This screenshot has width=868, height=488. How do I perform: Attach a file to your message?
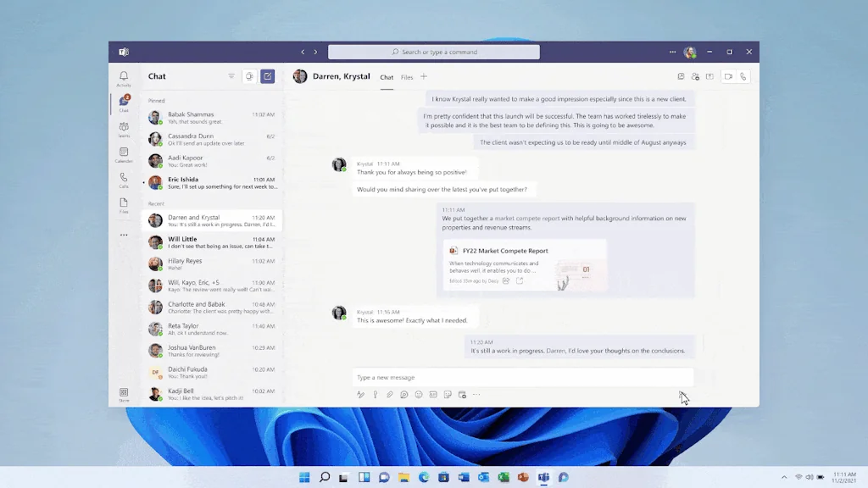pyautogui.click(x=390, y=394)
